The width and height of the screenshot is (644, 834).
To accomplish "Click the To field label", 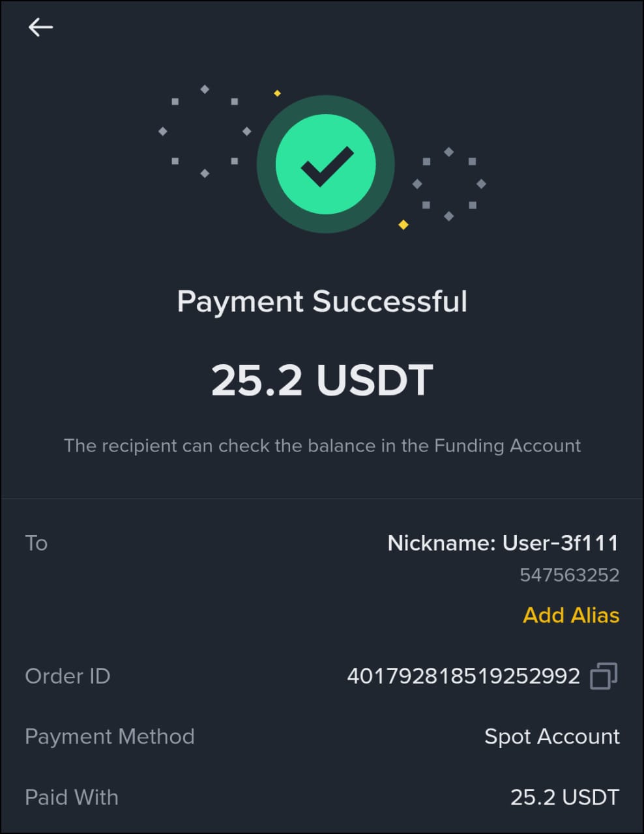I will 36,543.
